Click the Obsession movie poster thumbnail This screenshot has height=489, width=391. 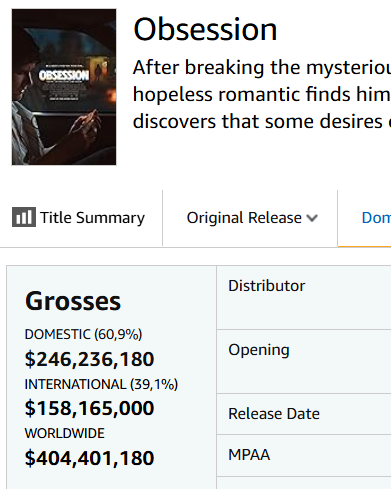click(64, 87)
